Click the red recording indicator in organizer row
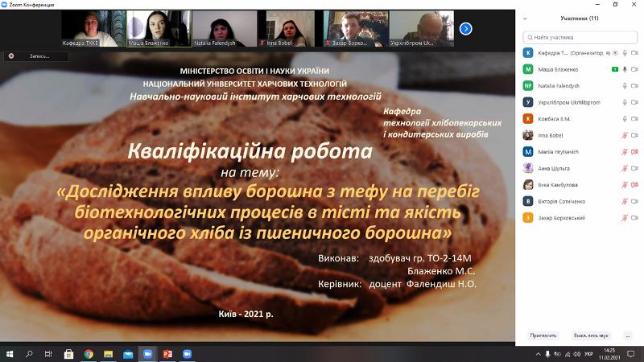 [615, 53]
